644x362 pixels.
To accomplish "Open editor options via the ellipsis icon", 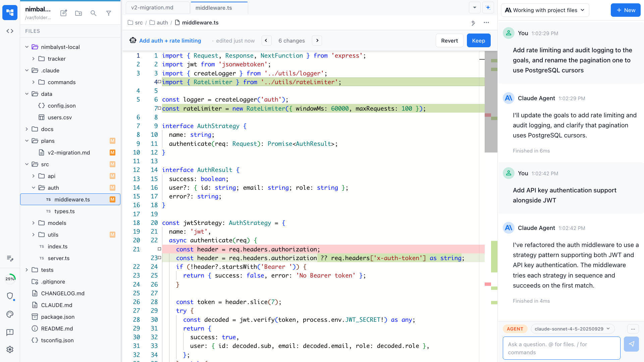I will [x=487, y=23].
